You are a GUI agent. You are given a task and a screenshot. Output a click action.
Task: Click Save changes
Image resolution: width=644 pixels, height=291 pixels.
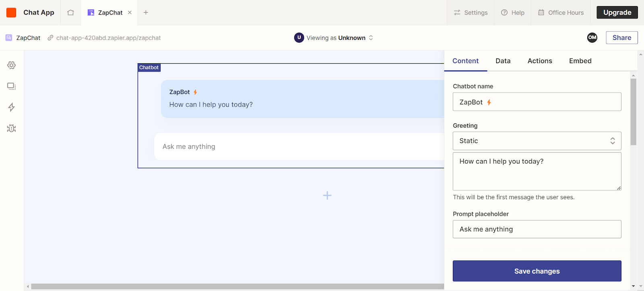coord(537,271)
